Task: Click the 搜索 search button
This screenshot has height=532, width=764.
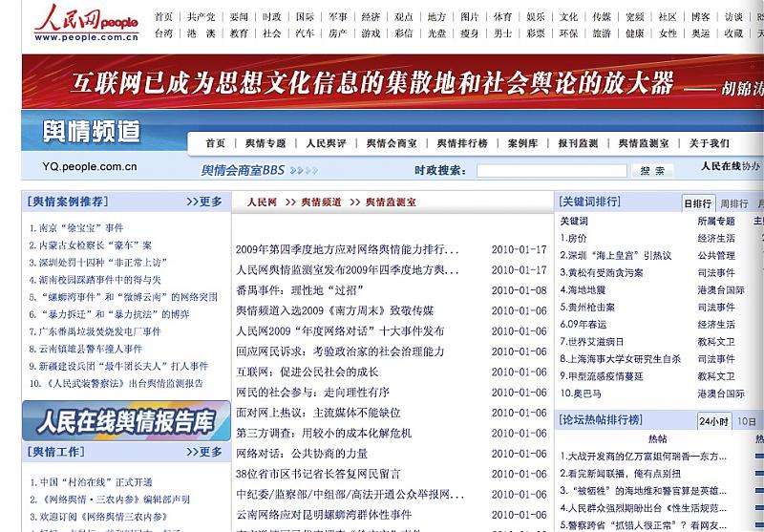Action: coord(652,171)
